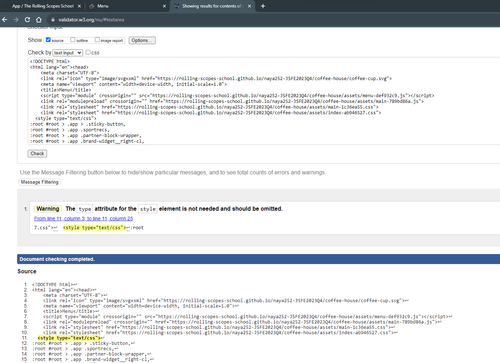The width and height of the screenshot is (500, 363).
Task: Click the highlighted style type extract in the warning
Action: tap(95, 228)
